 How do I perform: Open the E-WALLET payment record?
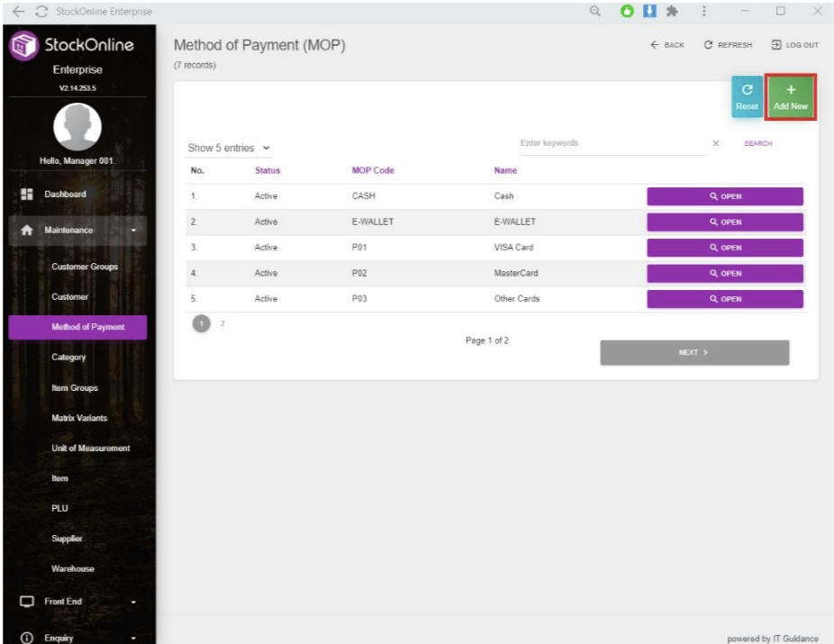[x=724, y=222]
